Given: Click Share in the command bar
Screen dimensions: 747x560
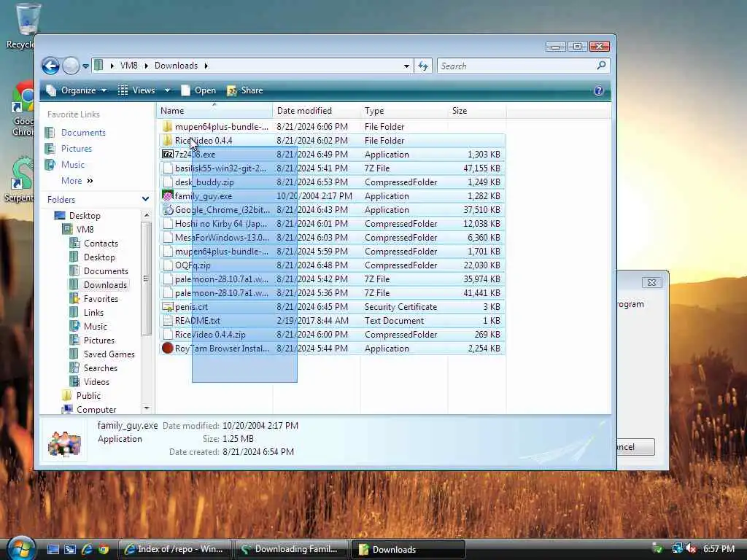Looking at the screenshot, I should 245,90.
